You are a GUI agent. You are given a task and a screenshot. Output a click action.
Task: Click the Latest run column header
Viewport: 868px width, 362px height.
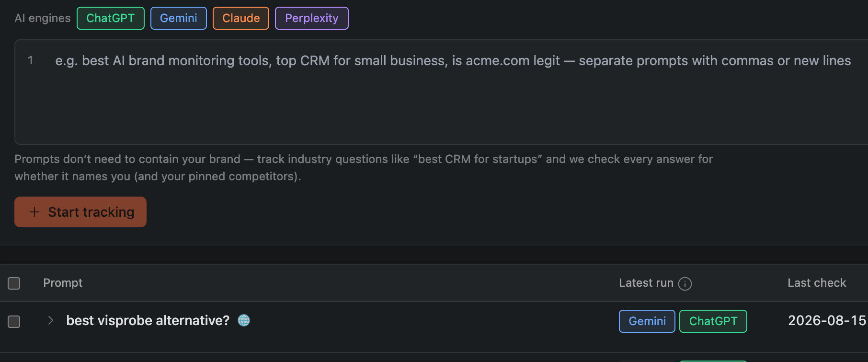pyautogui.click(x=646, y=283)
